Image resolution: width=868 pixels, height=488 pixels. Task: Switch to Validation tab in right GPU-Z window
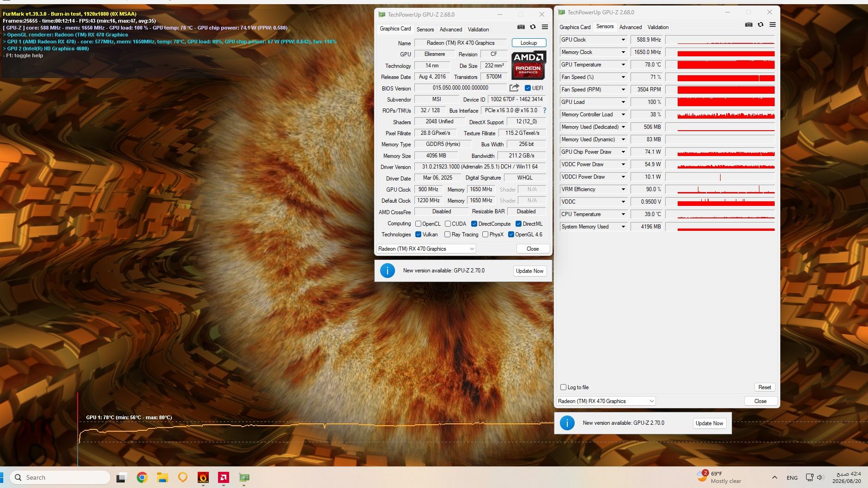pyautogui.click(x=658, y=27)
